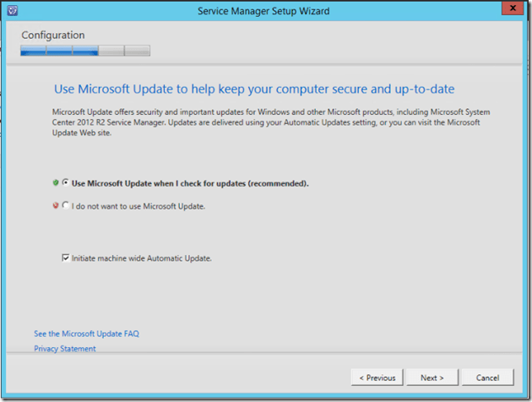Click the Configuration step heading
Viewport: 532px width, 402px height.
coord(52,35)
